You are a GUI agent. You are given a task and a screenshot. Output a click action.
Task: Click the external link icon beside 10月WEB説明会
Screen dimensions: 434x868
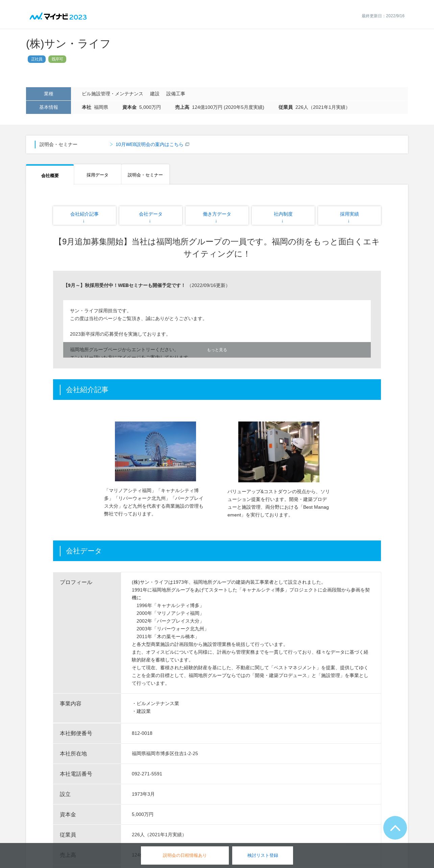click(187, 144)
